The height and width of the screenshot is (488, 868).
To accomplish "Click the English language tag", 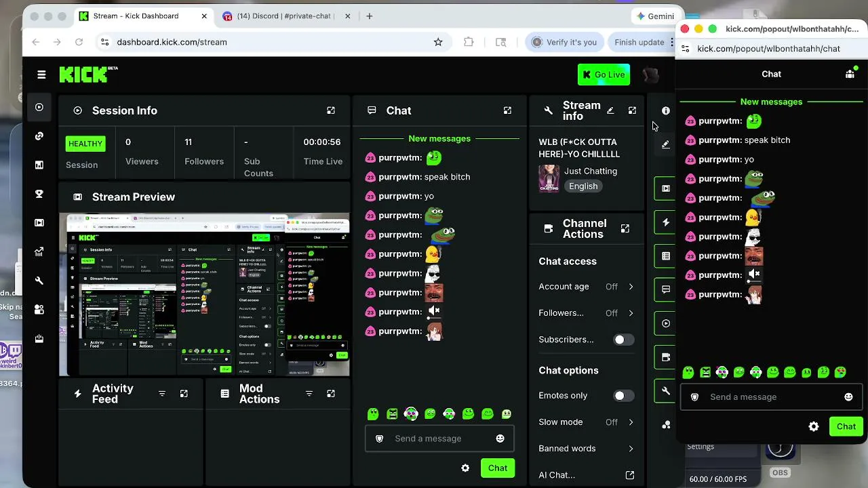I will [x=583, y=186].
